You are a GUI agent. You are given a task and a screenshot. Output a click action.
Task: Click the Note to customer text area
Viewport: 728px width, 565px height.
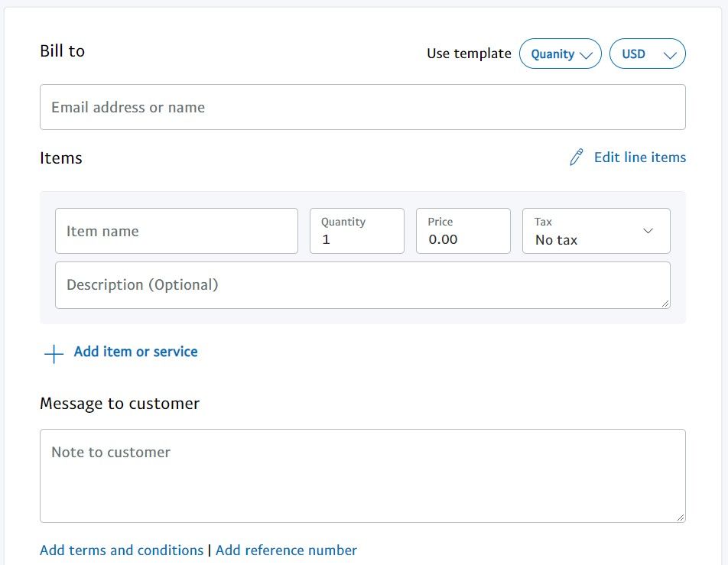362,476
